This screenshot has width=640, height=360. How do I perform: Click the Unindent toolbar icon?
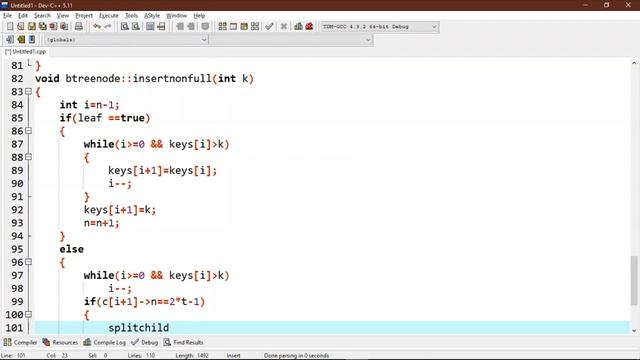coord(191,27)
